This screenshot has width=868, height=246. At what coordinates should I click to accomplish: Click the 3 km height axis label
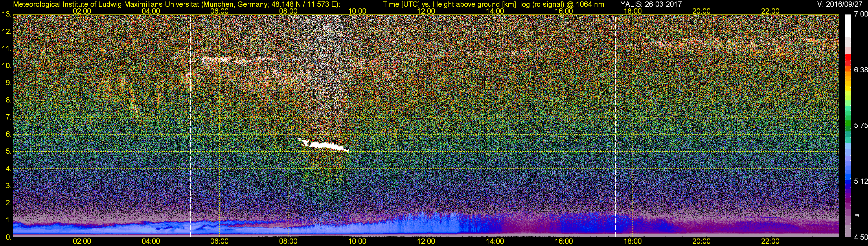[x=8, y=186]
